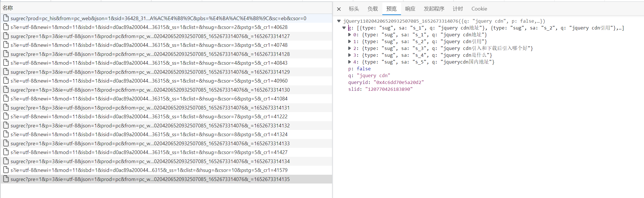Click file icon of csor=5 request row
644x198 pixels.
(x=6, y=81)
